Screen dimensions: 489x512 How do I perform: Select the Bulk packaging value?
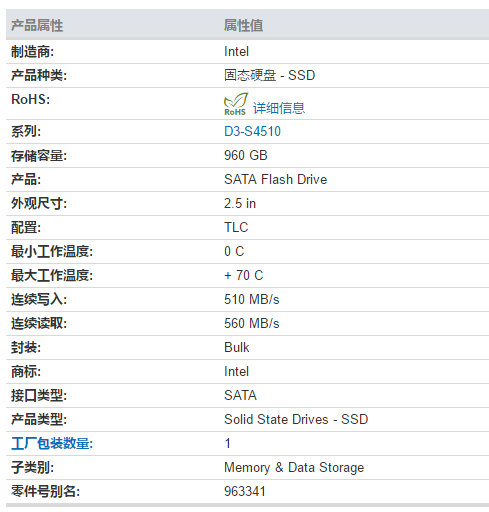pos(237,347)
